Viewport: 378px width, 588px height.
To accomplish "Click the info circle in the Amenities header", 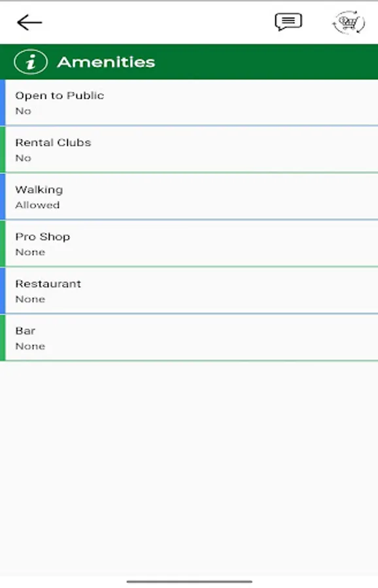I will point(31,62).
